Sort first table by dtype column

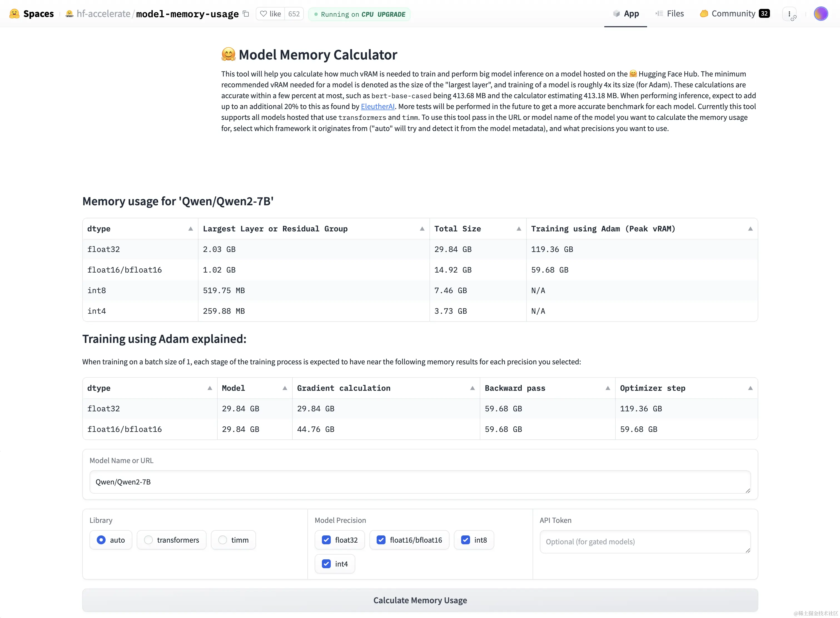click(x=191, y=229)
